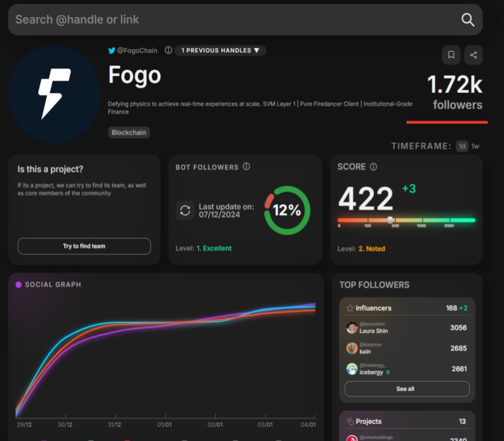Open the Projects section header
504x441 pixels.
point(407,422)
